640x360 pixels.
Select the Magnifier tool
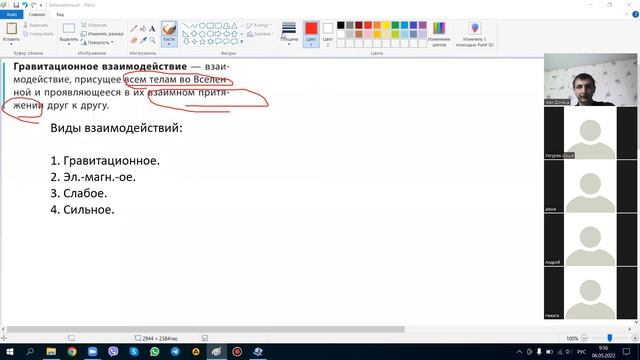pyautogui.click(x=152, y=40)
